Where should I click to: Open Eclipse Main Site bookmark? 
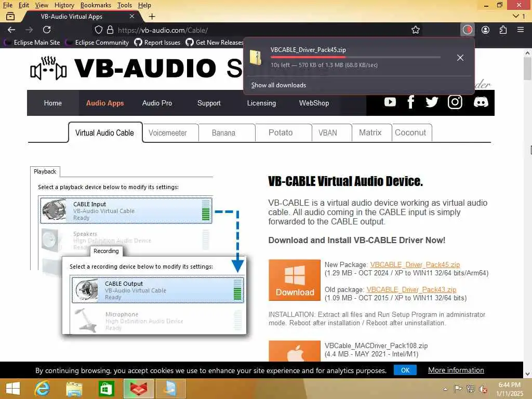32,43
